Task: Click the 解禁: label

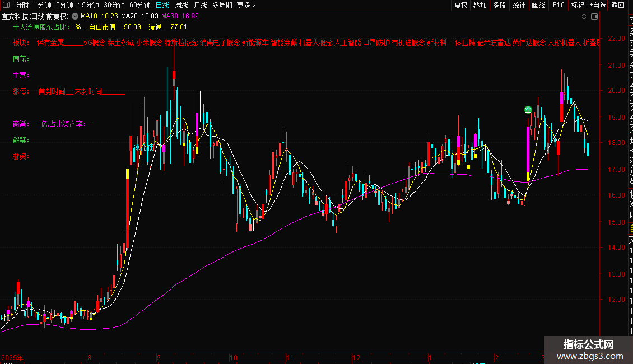Action: [21, 140]
